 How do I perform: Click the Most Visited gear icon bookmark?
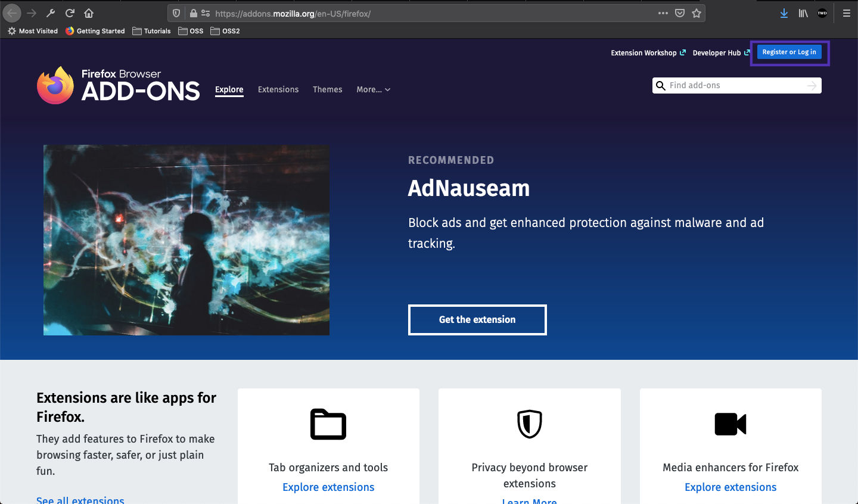[x=33, y=31]
